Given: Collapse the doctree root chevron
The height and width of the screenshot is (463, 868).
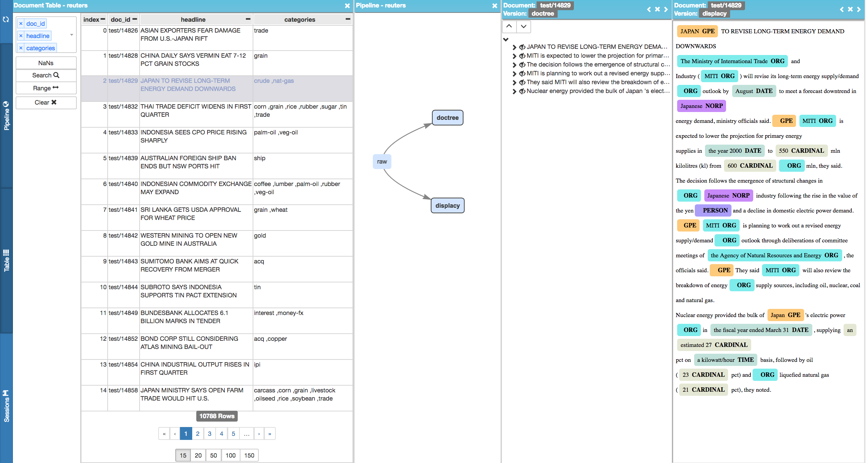Looking at the screenshot, I should 506,39.
